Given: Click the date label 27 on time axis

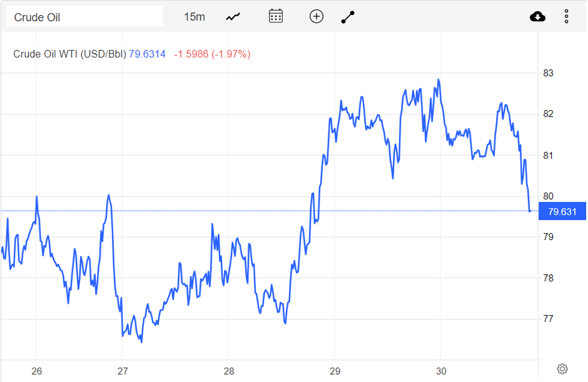Looking at the screenshot, I should pyautogui.click(x=123, y=371).
